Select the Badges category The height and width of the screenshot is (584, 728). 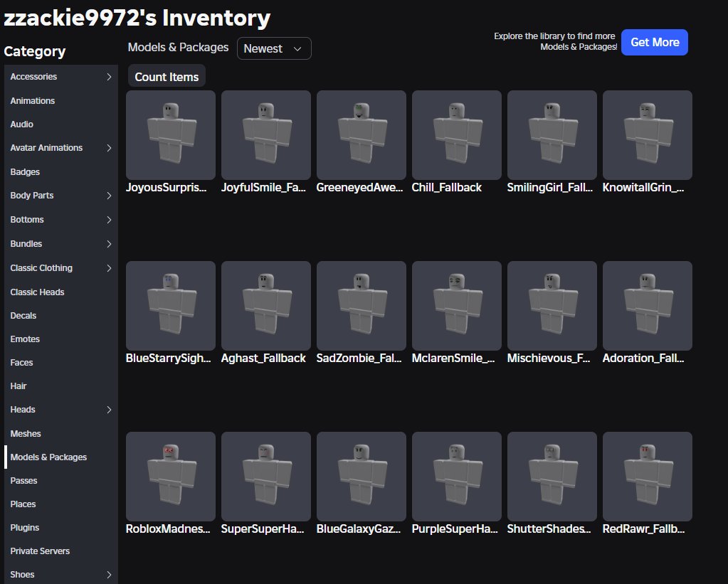[x=60, y=171]
